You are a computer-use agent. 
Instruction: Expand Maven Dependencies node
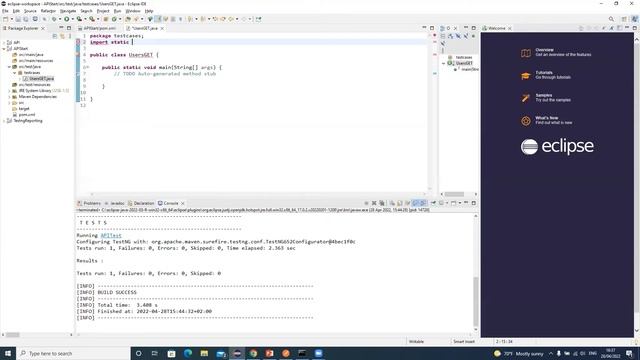point(9,97)
